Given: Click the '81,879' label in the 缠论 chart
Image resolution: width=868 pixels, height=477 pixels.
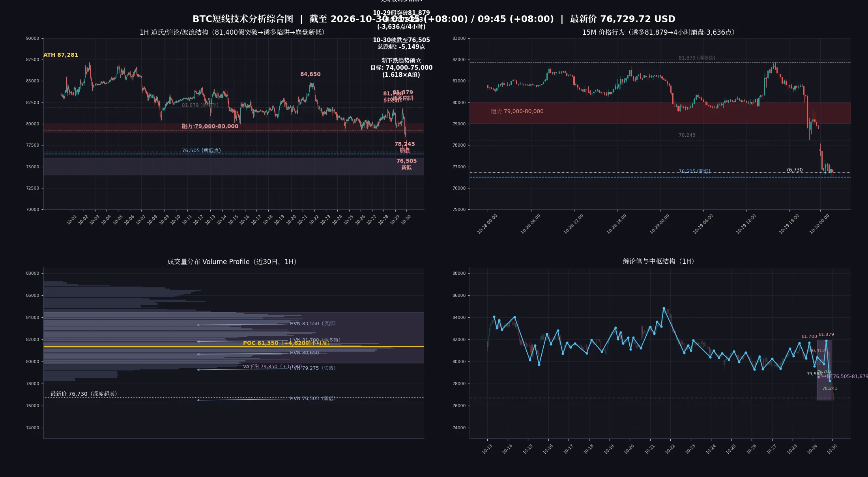Looking at the screenshot, I should pos(826,334).
